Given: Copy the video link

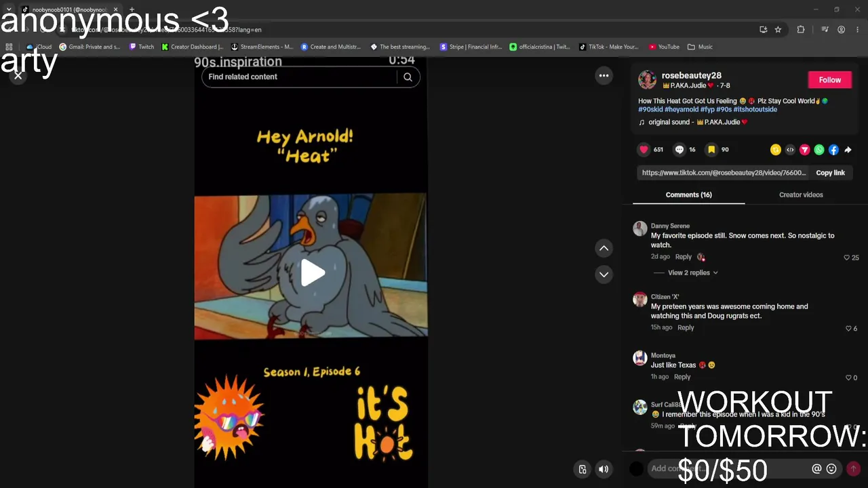Looking at the screenshot, I should [830, 173].
